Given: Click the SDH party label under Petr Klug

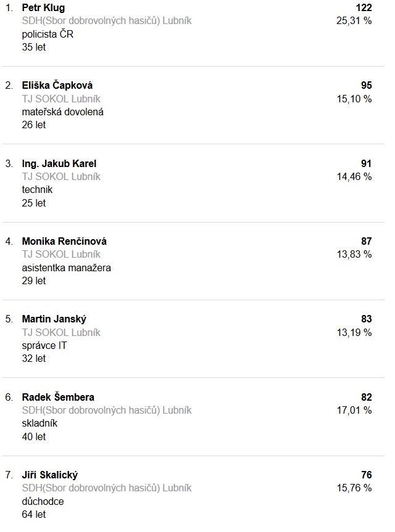Looking at the screenshot, I should click(x=106, y=21).
